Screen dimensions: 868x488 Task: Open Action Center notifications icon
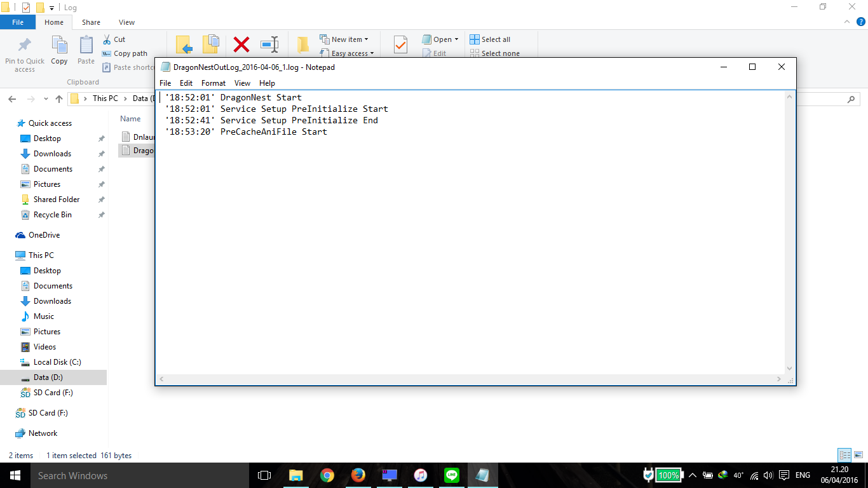pyautogui.click(x=784, y=475)
